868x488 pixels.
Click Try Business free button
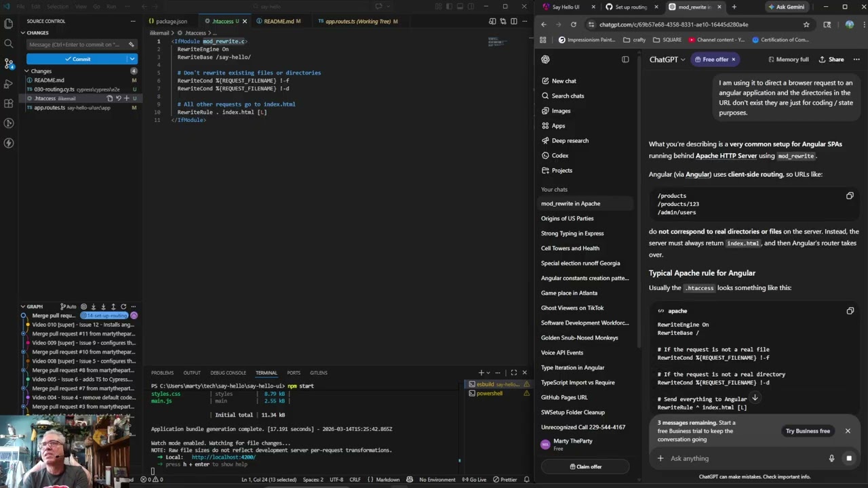click(x=808, y=431)
